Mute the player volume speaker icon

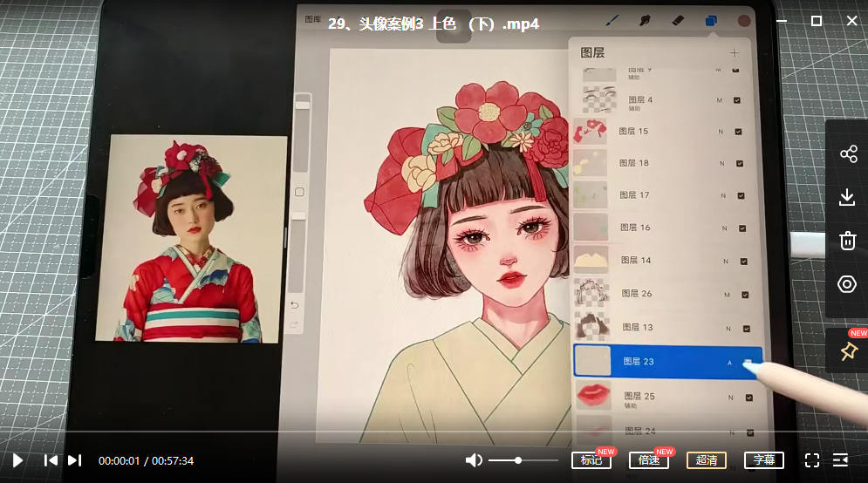pos(474,460)
